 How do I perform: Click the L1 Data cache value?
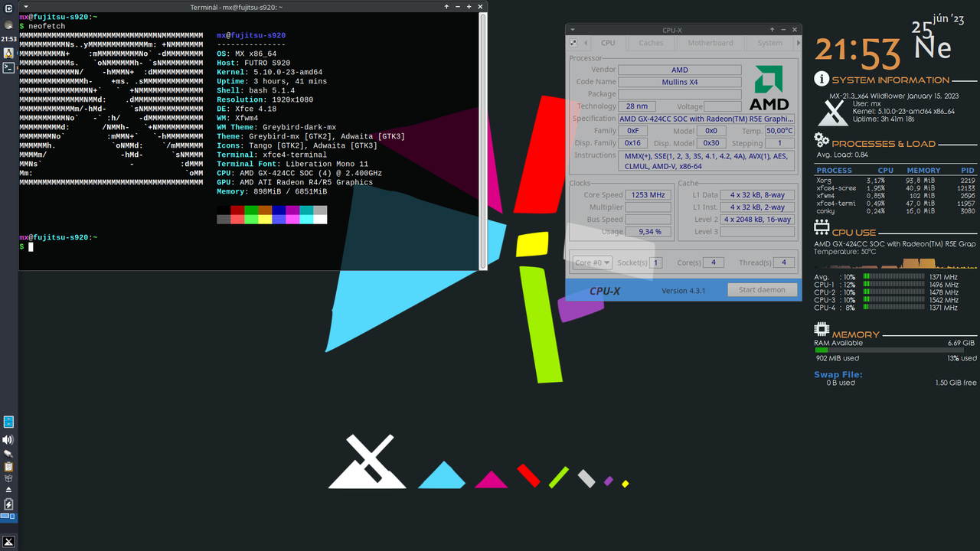pyautogui.click(x=757, y=195)
